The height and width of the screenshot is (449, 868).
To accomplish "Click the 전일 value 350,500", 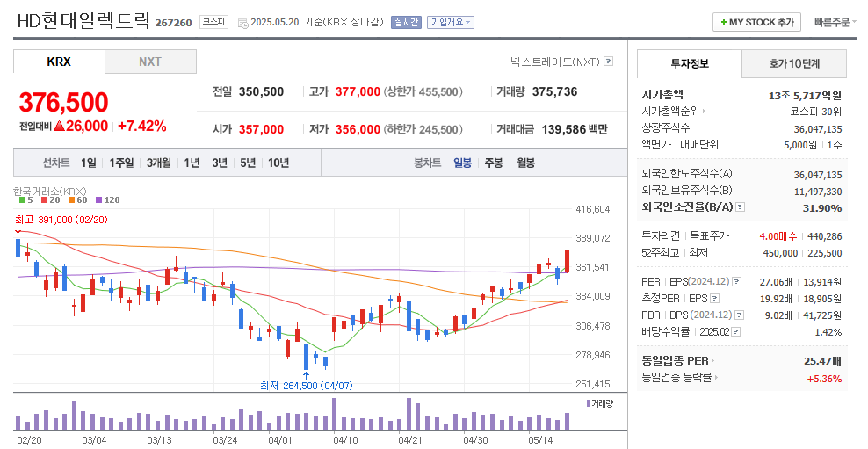I will [261, 92].
